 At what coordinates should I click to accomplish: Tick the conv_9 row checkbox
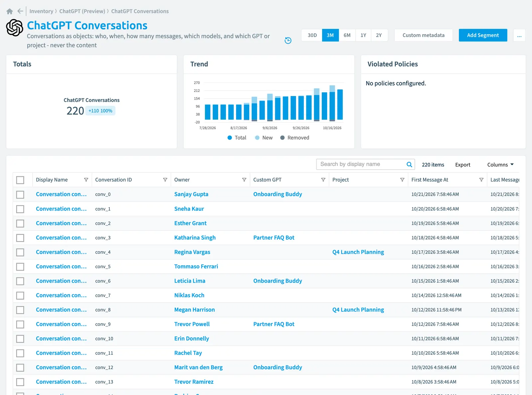click(x=20, y=324)
